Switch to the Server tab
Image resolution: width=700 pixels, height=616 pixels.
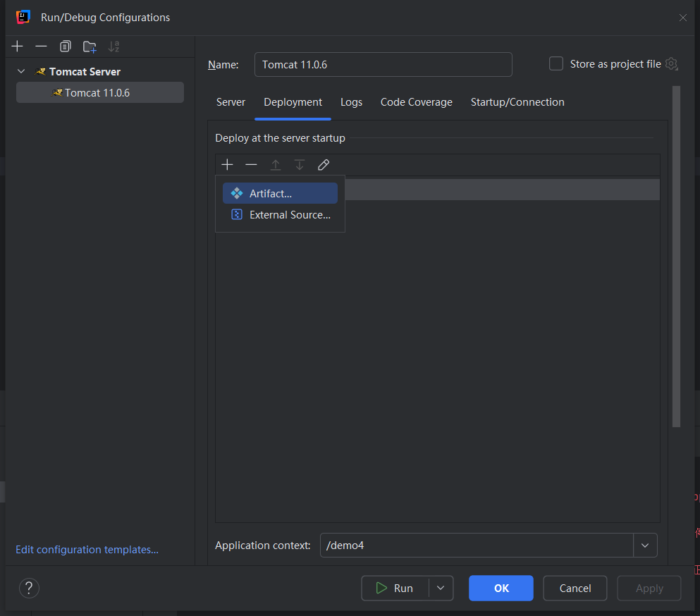231,102
